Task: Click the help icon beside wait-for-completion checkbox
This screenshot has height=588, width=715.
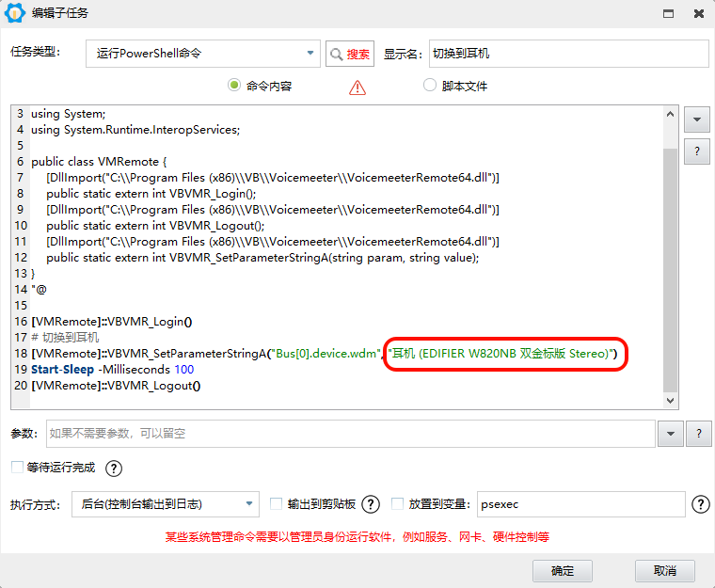Action: coord(114,469)
